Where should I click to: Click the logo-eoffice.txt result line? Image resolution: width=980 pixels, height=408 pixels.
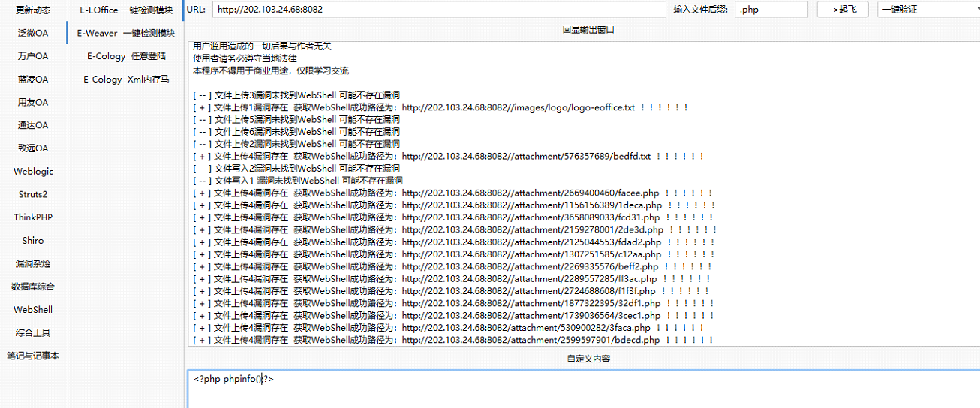click(x=440, y=107)
